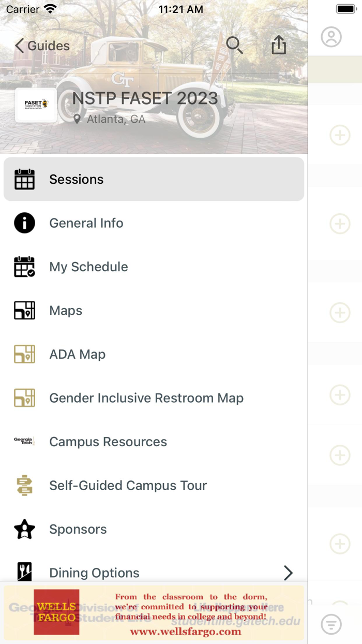Image resolution: width=362 pixels, height=644 pixels.
Task: Tap the search magnifier in the header
Action: pos(235,45)
